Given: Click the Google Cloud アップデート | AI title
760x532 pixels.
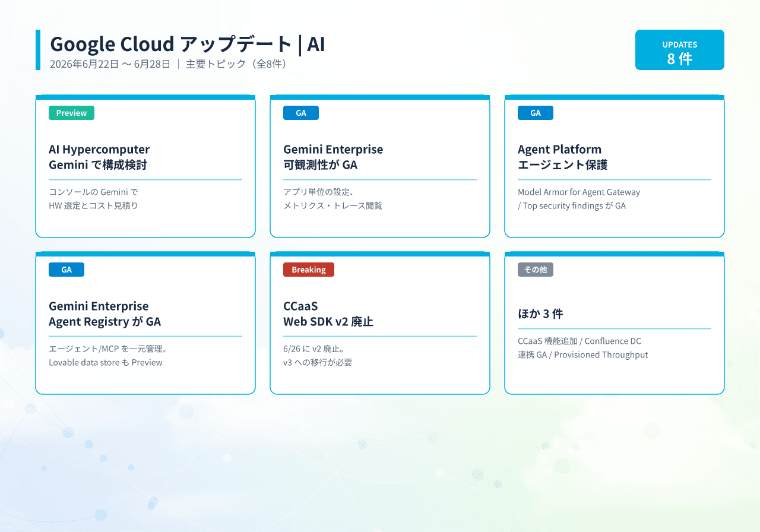Looking at the screenshot, I should (x=188, y=44).
